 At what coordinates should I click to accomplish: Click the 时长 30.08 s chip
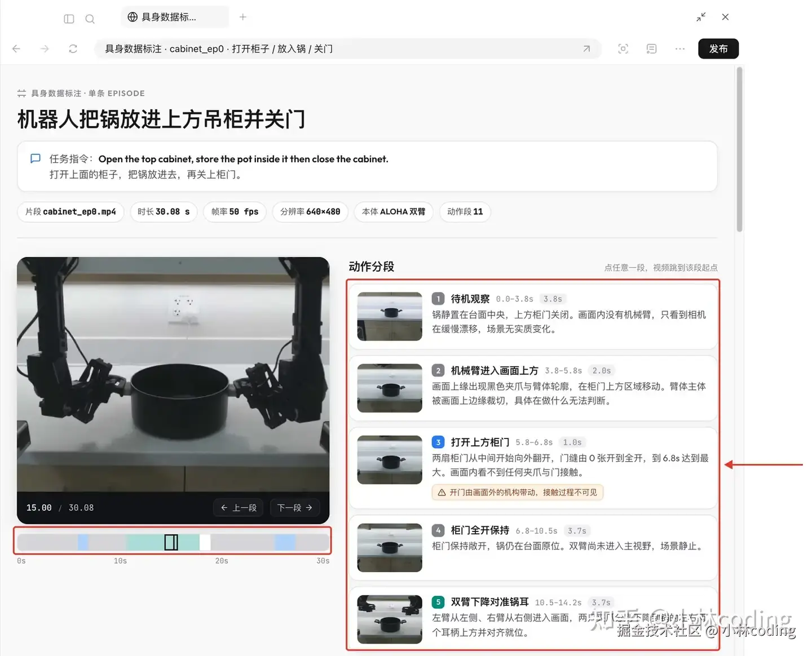click(x=164, y=212)
